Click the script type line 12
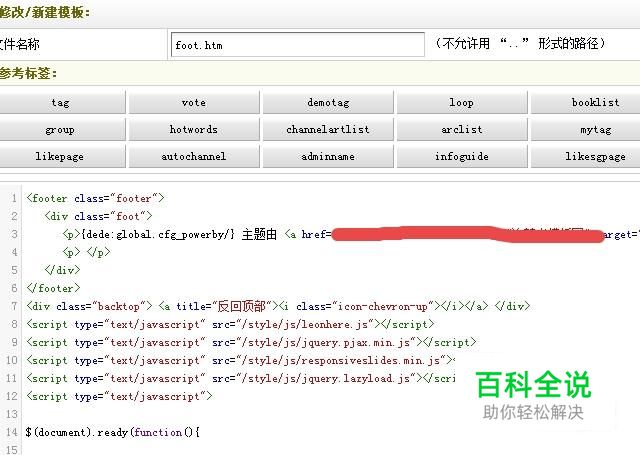 pyautogui.click(x=119, y=396)
